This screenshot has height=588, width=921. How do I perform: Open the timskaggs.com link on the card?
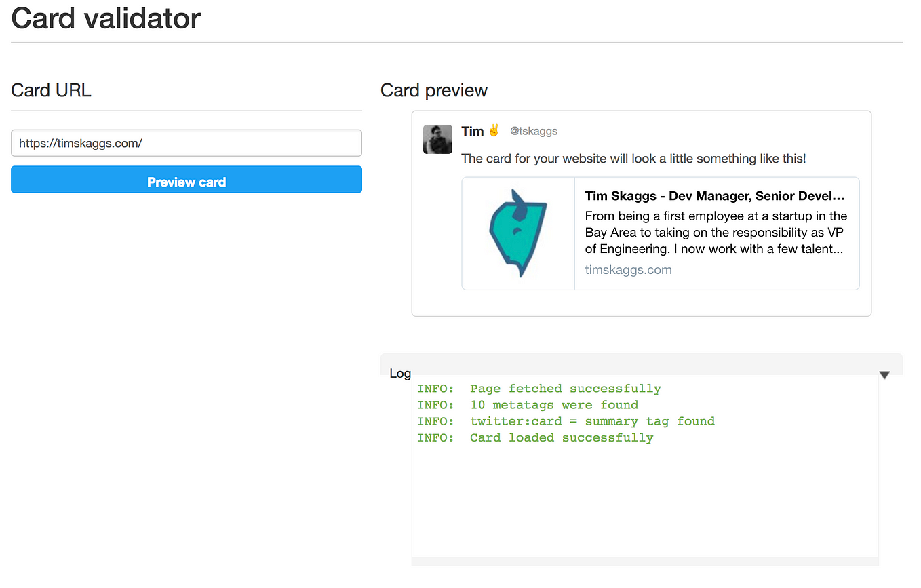[627, 269]
